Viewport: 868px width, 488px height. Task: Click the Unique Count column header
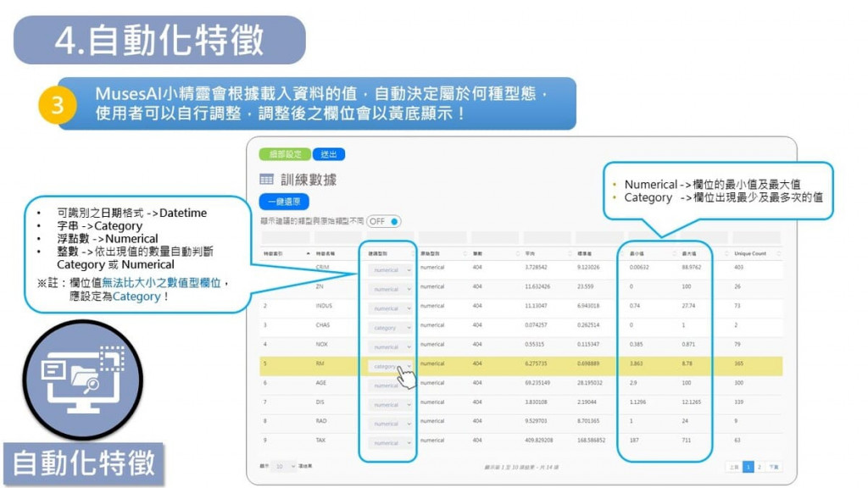click(750, 253)
